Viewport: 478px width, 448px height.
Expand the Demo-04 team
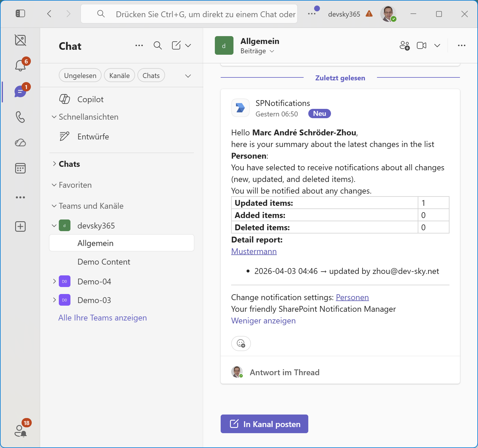pyautogui.click(x=54, y=281)
